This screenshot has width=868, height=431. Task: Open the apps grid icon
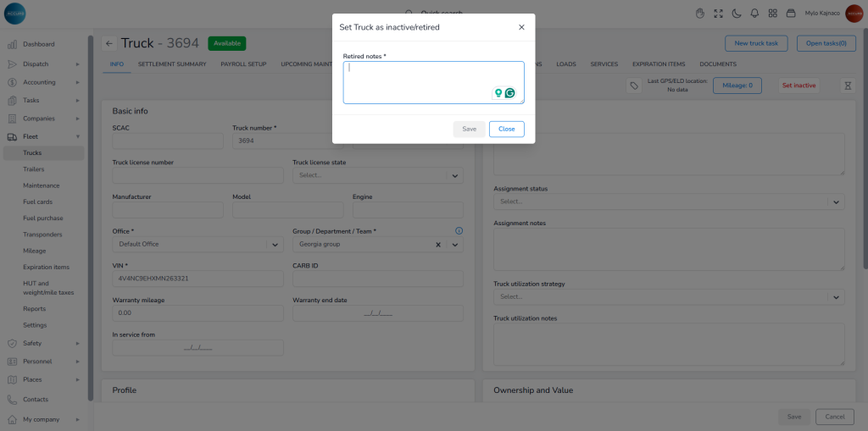click(x=772, y=14)
